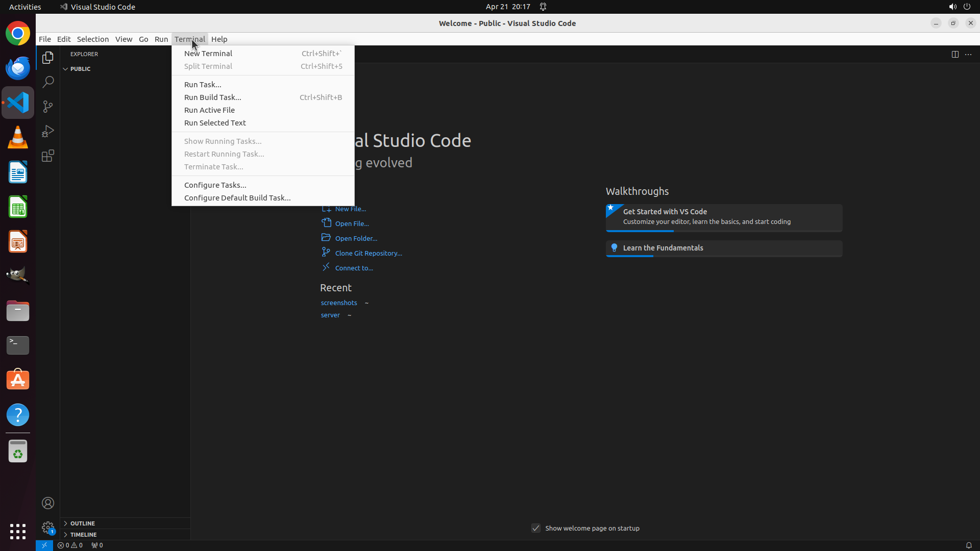Click errors and warnings status bar indicator
The height and width of the screenshot is (551, 980).
70,545
